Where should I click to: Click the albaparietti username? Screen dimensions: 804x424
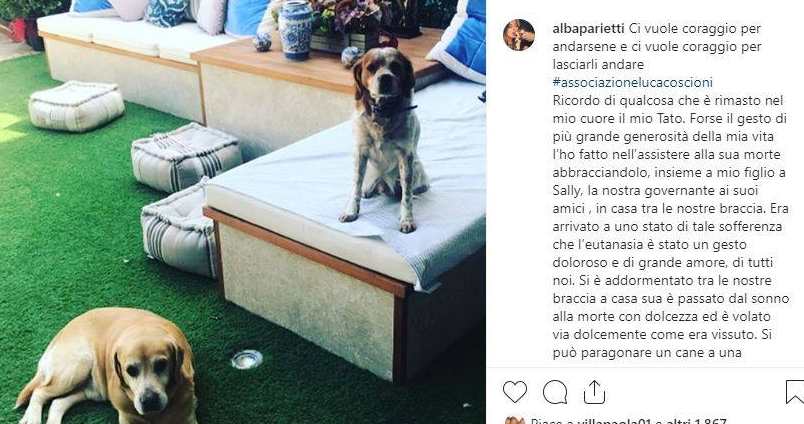pyautogui.click(x=586, y=29)
